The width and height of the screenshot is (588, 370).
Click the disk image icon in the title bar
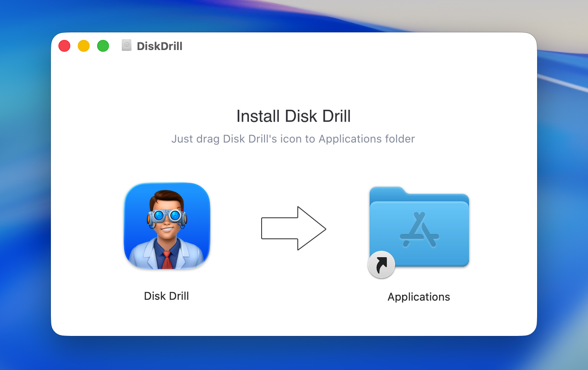click(x=127, y=45)
